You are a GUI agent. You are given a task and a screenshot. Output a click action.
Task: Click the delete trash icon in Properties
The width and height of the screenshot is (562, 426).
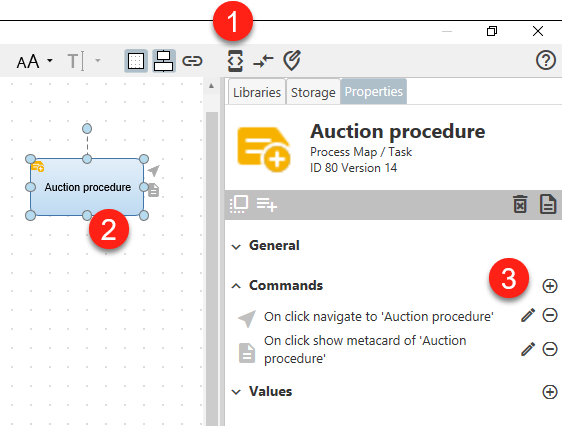[520, 204]
